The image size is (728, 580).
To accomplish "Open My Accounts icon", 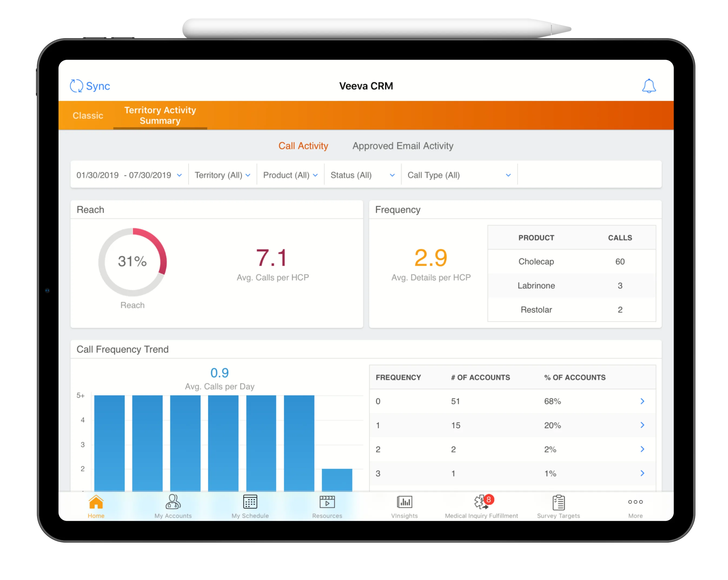I will 173,502.
